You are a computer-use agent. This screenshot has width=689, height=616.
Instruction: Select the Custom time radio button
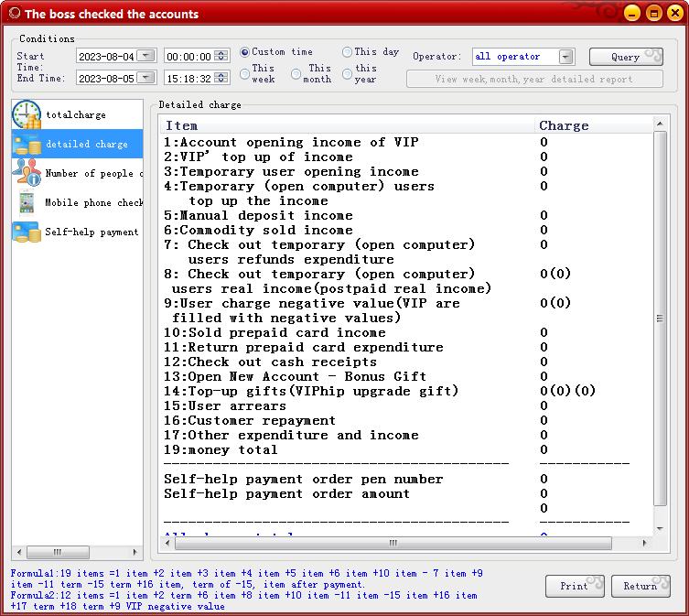coord(244,52)
